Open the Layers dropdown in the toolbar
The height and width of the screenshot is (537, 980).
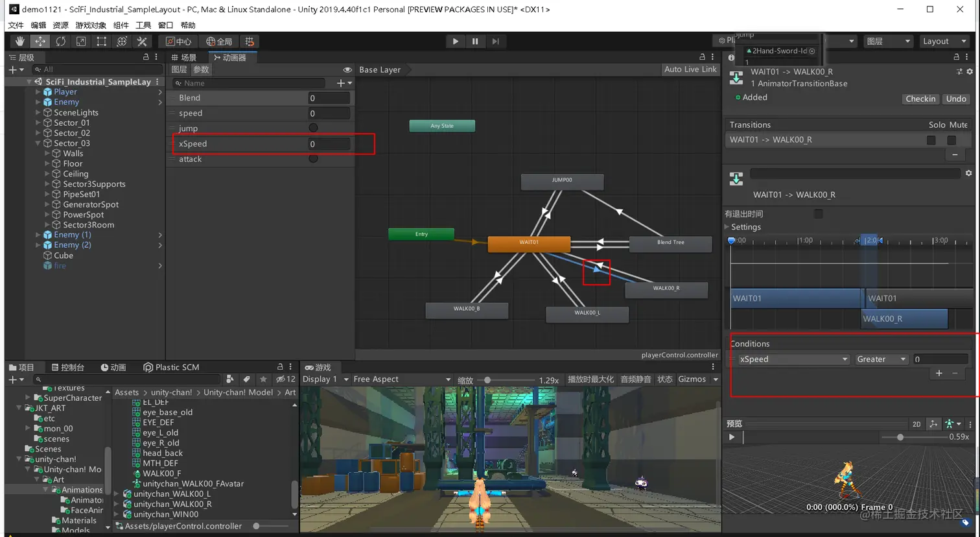(889, 42)
